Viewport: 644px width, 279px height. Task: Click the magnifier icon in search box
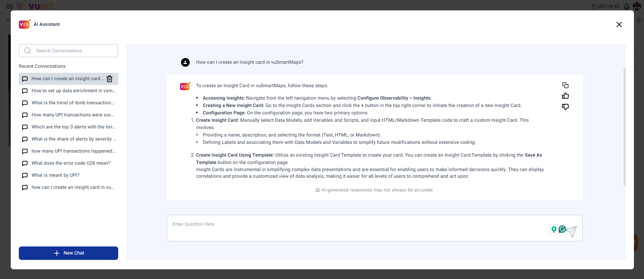tap(28, 51)
